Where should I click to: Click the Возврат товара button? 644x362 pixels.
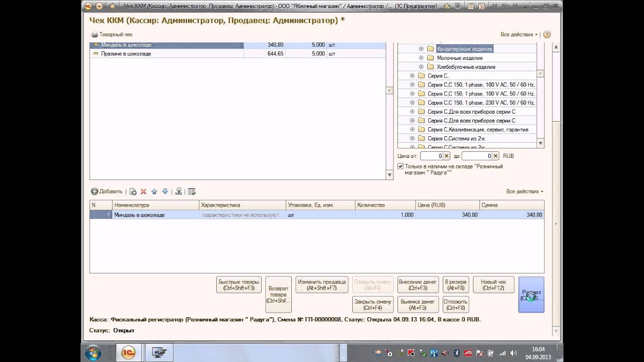click(x=278, y=295)
